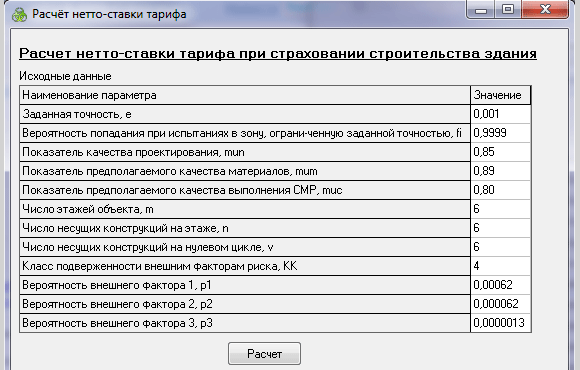
Task: Edit the Заданная точность value 0,001
Action: tap(500, 114)
